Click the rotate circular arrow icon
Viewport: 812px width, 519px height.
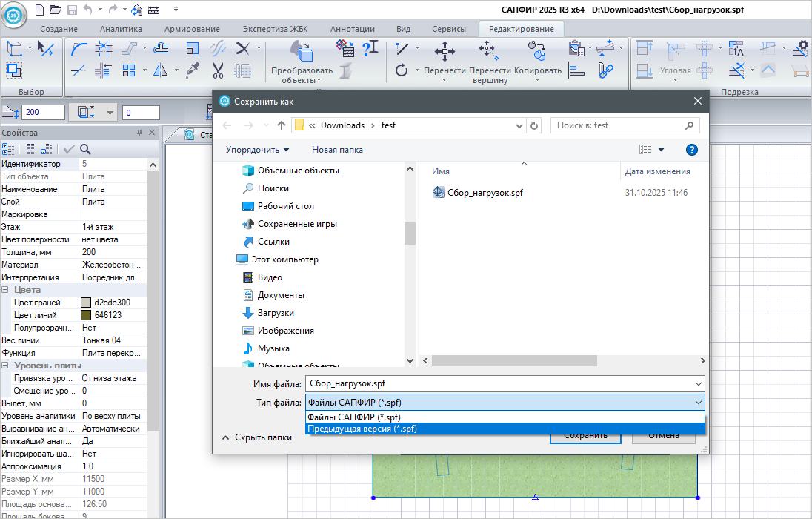[x=402, y=70]
